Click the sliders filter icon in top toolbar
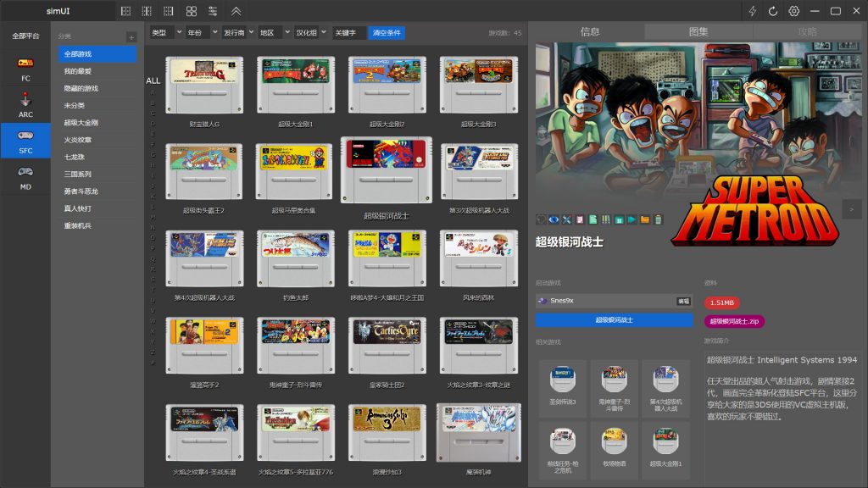Screen dimensions: 868x488 pos(213,11)
